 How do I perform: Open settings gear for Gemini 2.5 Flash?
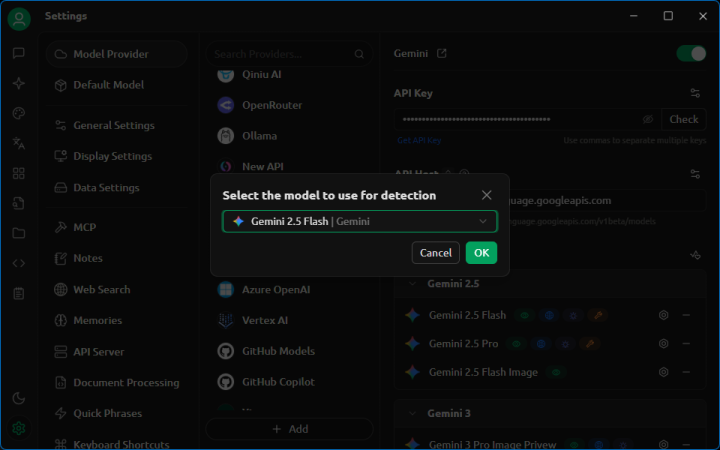(663, 315)
